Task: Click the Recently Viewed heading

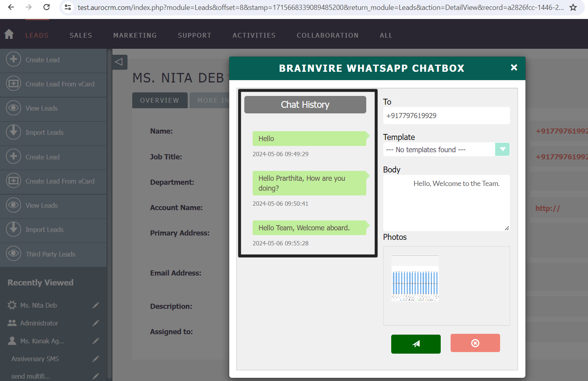Action: pos(40,283)
